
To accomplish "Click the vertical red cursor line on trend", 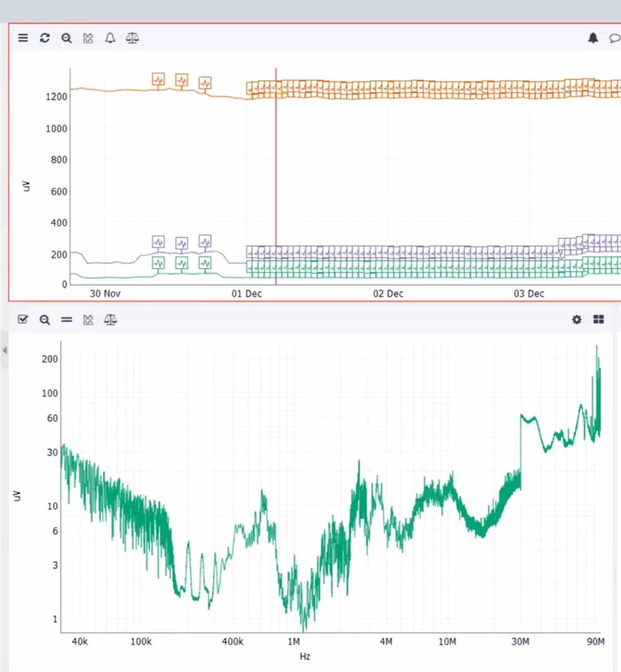I will coord(276,179).
